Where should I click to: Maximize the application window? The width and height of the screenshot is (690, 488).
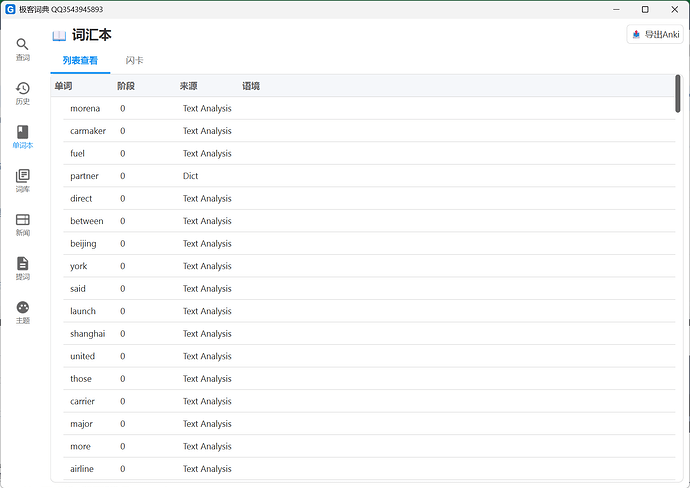click(645, 9)
